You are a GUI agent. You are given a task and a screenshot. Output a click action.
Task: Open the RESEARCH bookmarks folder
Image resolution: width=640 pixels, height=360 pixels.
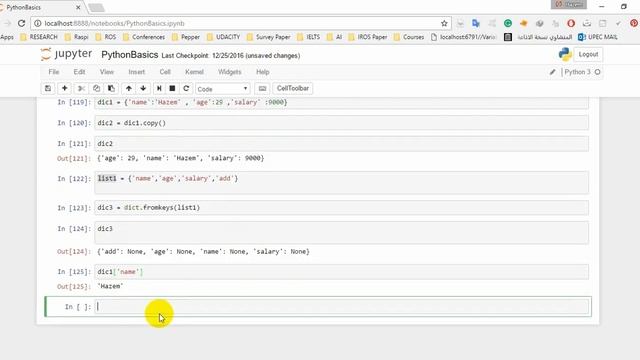coord(39,37)
